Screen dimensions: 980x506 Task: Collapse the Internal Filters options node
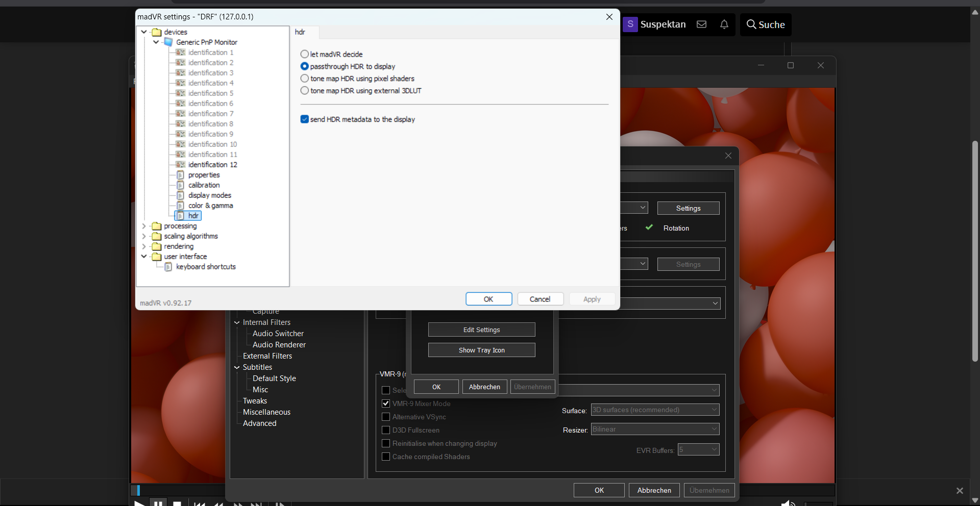point(237,322)
